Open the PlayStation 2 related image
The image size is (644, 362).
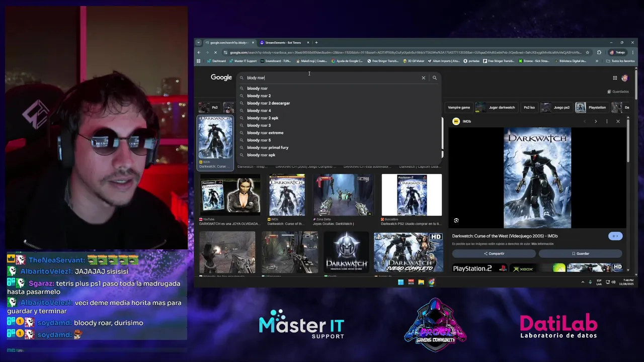[479, 268]
